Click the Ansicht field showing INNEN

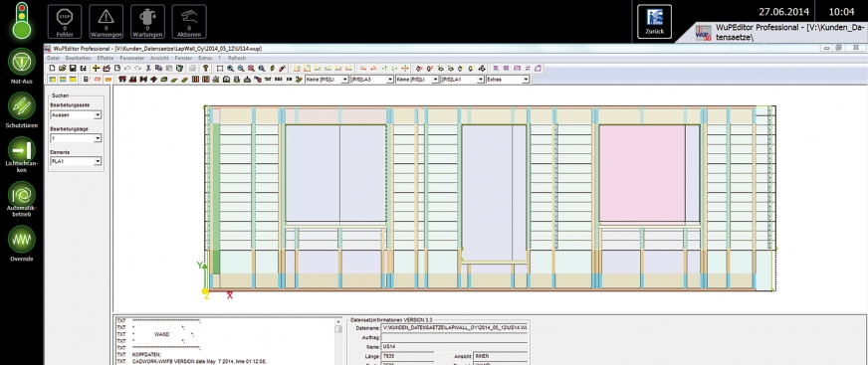(501, 356)
